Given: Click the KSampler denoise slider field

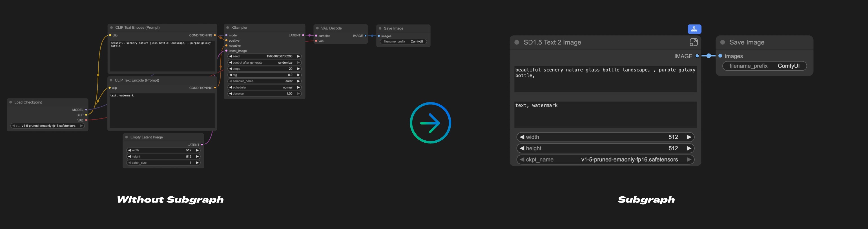Looking at the screenshot, I should tap(264, 94).
